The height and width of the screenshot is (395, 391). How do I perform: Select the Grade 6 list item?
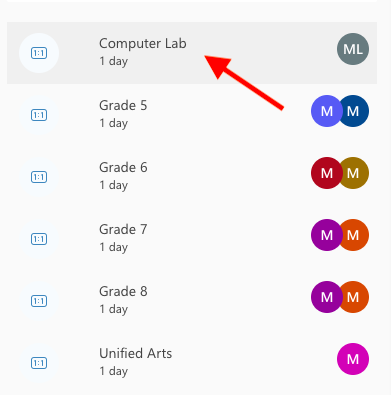coord(192,177)
